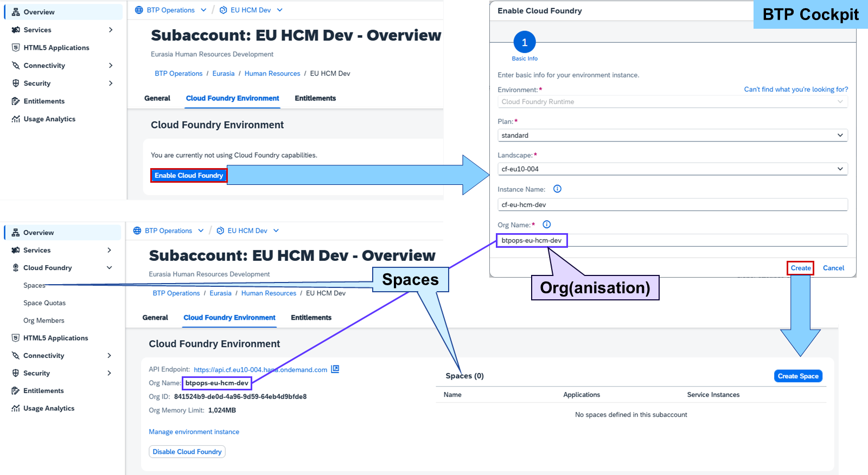The width and height of the screenshot is (868, 475).
Task: Click BTP Operations globe icon in lower header
Action: pos(137,230)
